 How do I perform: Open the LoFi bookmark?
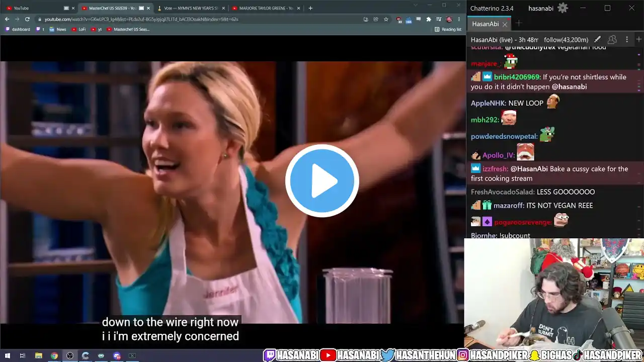click(x=79, y=29)
